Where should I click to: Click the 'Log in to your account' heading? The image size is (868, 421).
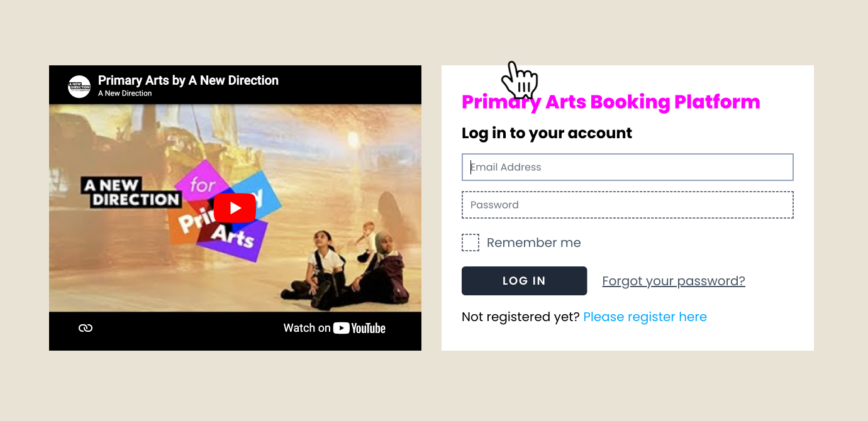pyautogui.click(x=547, y=133)
